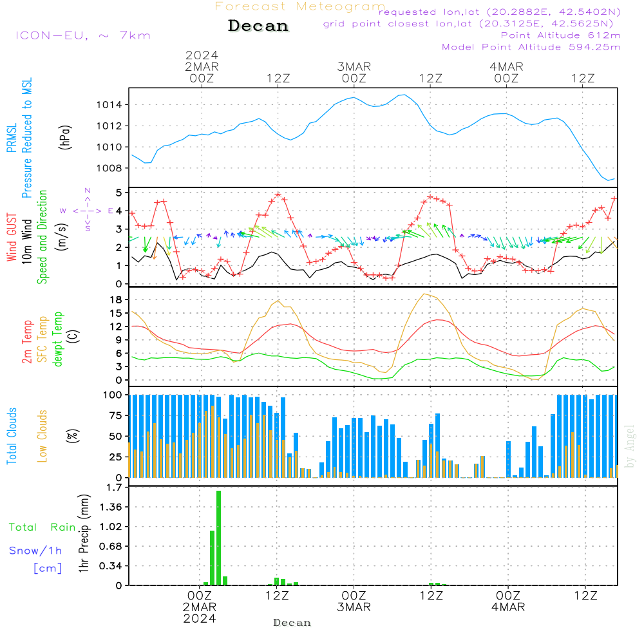Click the bottom '00Z 4MAR' time label
The width and height of the screenshot is (644, 644).
508,601
